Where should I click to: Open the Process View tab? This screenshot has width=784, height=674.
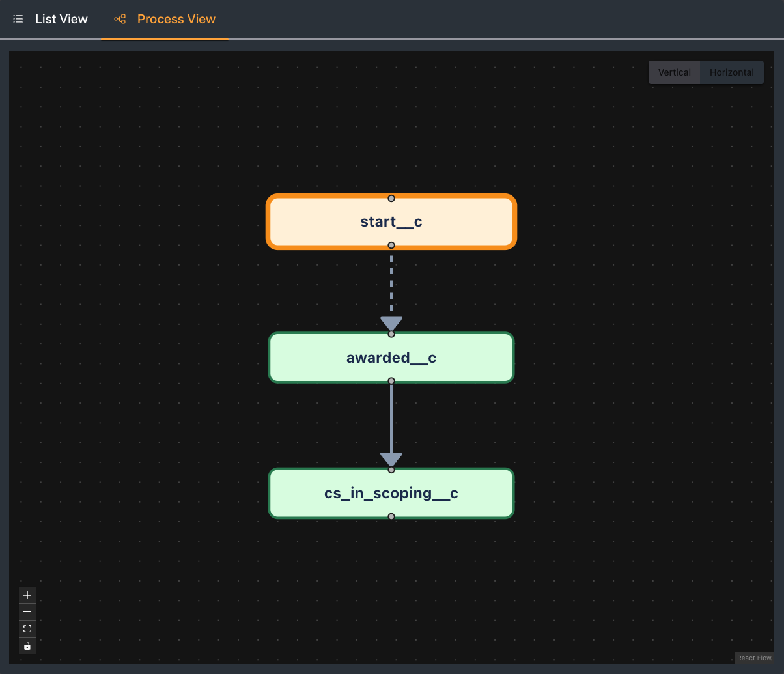point(165,20)
